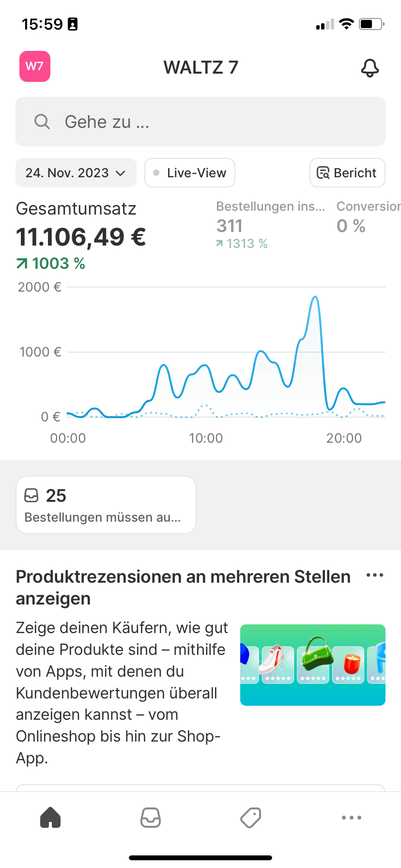This screenshot has width=401, height=868.
Task: Tap the product reviews illustration thumbnail
Action: point(313,665)
